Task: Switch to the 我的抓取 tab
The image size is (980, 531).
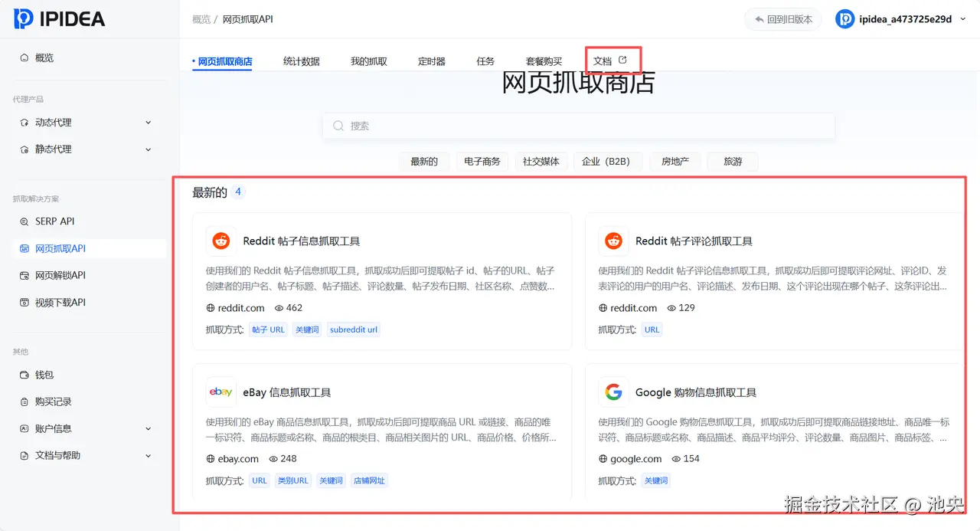Action: 369,61
